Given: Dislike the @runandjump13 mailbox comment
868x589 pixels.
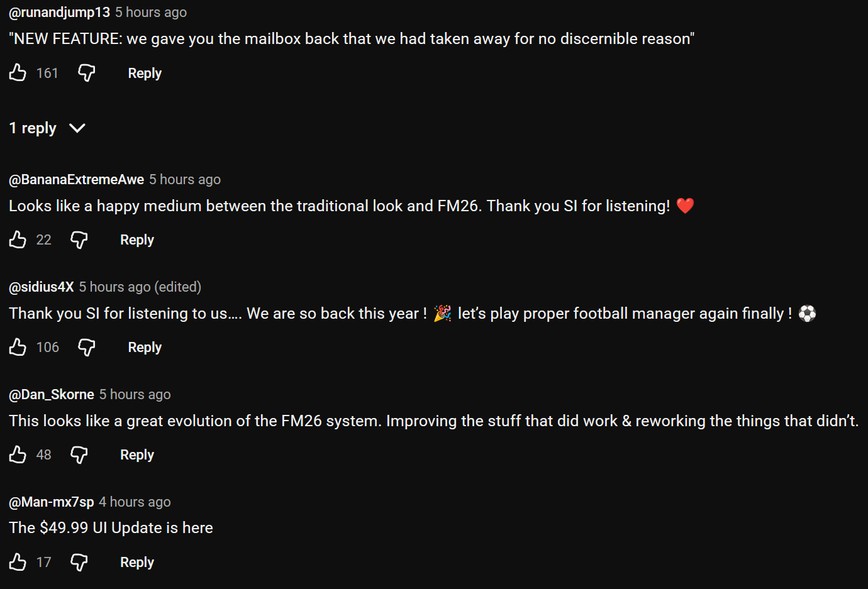Looking at the screenshot, I should tap(87, 73).
